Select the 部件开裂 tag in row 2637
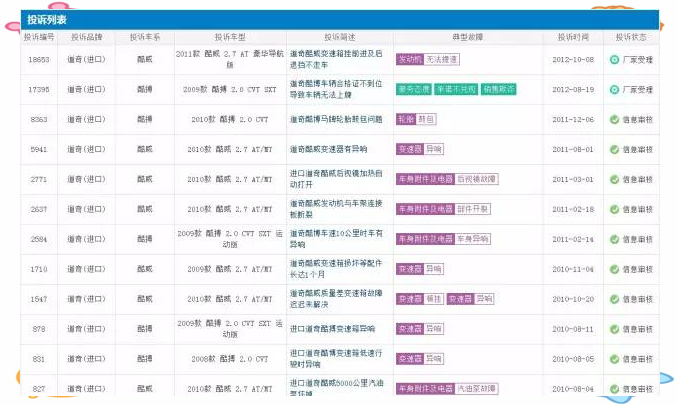This screenshot has width=677, height=405. (472, 209)
